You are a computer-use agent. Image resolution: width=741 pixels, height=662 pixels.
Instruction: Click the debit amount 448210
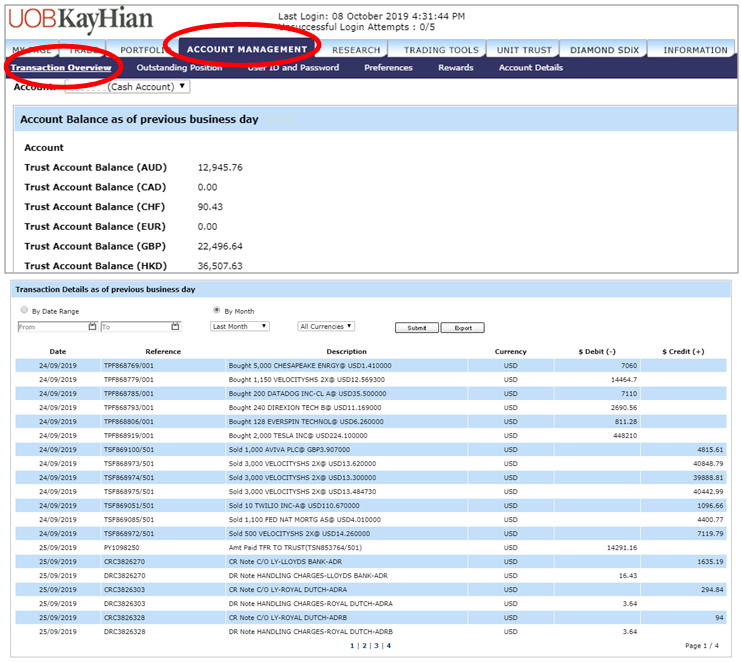[x=625, y=436]
